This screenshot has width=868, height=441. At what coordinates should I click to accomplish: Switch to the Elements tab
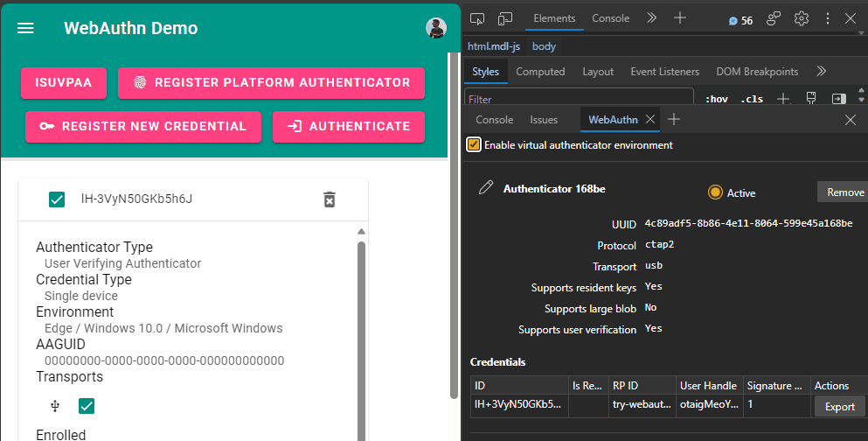tap(554, 18)
